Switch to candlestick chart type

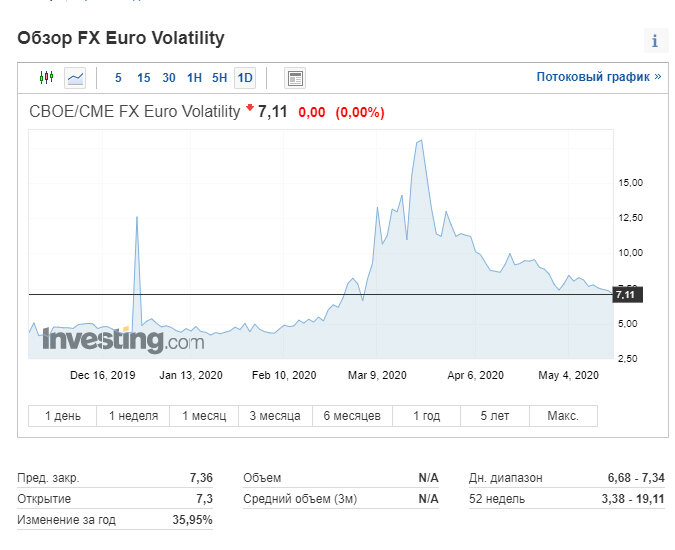tap(46, 77)
